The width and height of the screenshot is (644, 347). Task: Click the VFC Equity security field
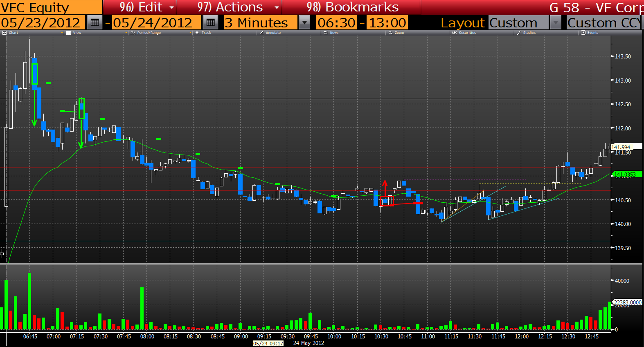[x=51, y=7]
